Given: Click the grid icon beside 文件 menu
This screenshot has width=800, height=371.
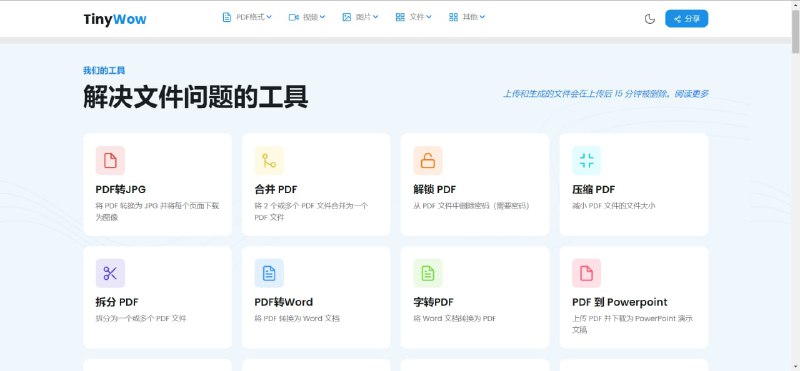Looking at the screenshot, I should [401, 17].
